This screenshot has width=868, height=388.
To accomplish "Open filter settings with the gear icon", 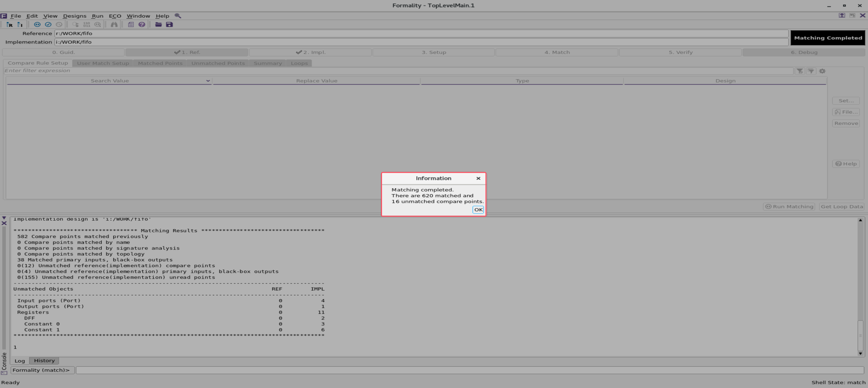I will click(x=822, y=71).
